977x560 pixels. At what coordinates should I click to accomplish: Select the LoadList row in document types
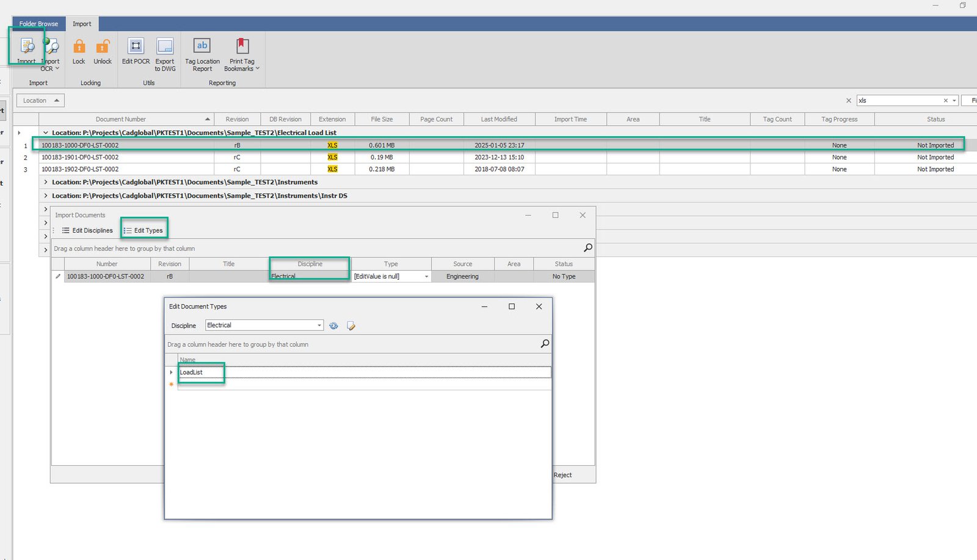click(192, 373)
